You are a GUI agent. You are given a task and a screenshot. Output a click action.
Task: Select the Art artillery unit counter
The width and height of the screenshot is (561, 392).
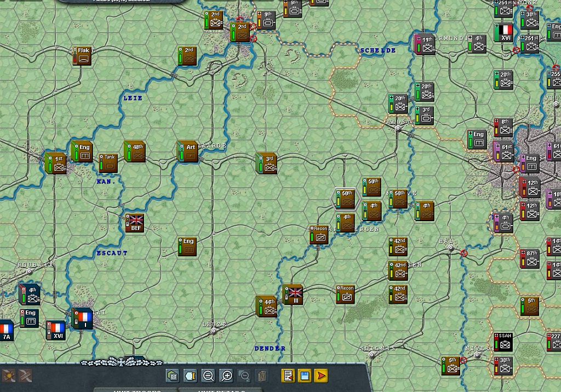(187, 152)
